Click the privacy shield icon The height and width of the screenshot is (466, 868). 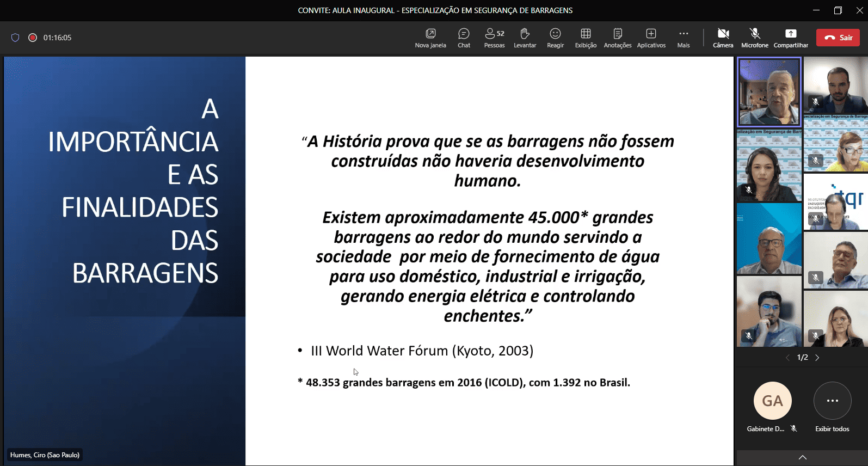pyautogui.click(x=15, y=38)
